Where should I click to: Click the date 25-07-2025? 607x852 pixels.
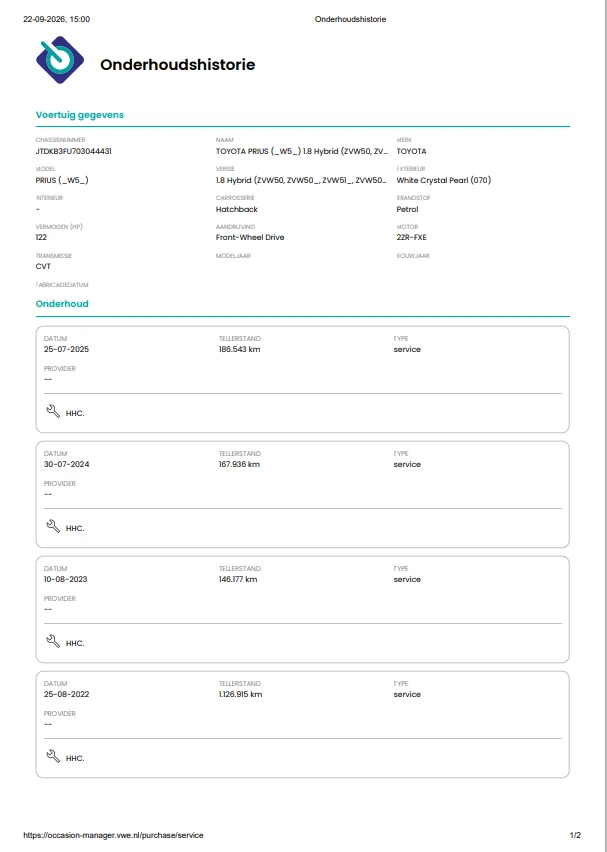(66, 349)
